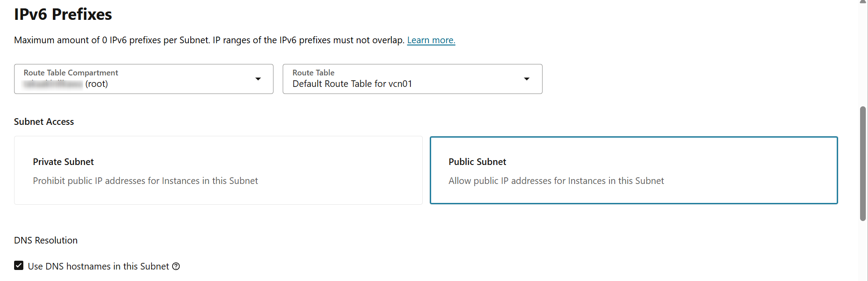Click the scrollbar track below the thumb
This screenshot has width=868, height=281.
pos(863,251)
